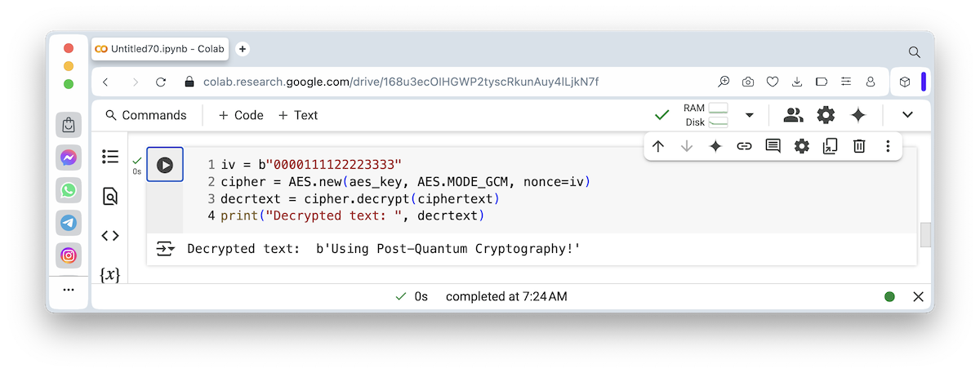Image resolution: width=980 pixels, height=373 pixels.
Task: Open more cell actions menu
Action: pos(888,146)
